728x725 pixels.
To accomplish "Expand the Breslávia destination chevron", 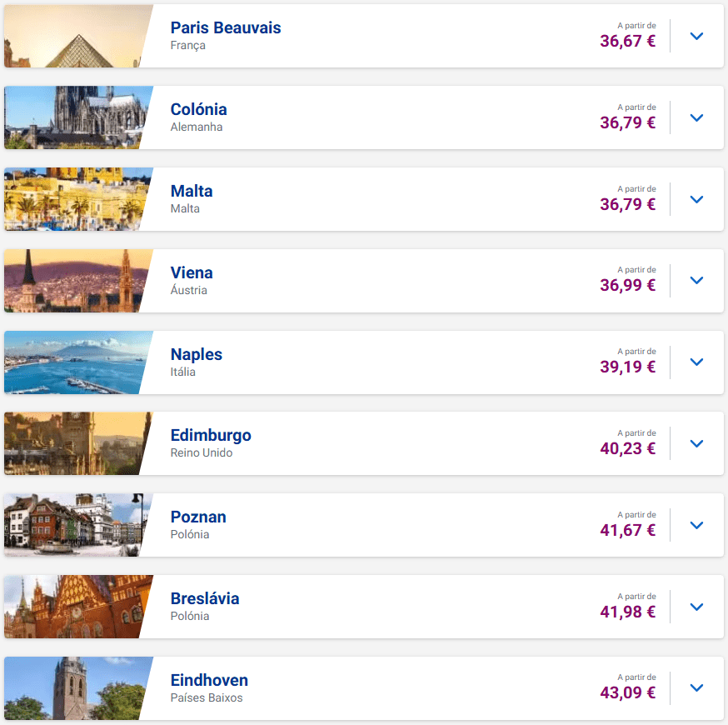I will (x=697, y=607).
